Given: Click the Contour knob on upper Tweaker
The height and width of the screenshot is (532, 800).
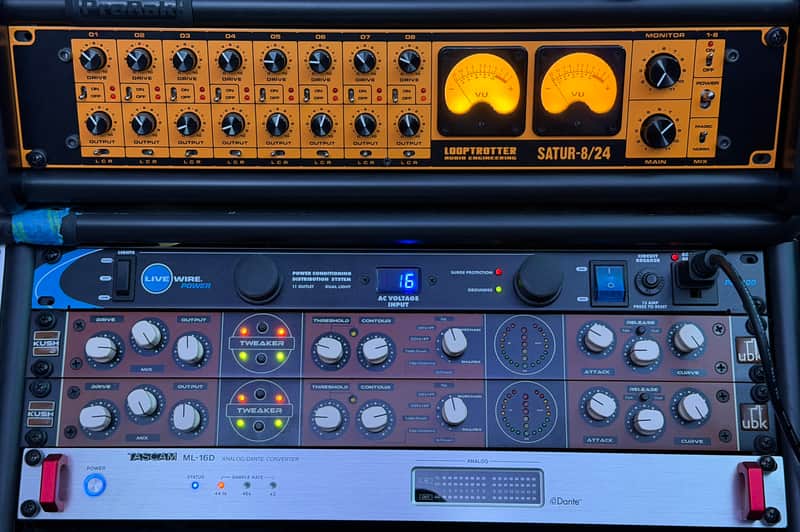Looking at the screenshot, I should (375, 350).
